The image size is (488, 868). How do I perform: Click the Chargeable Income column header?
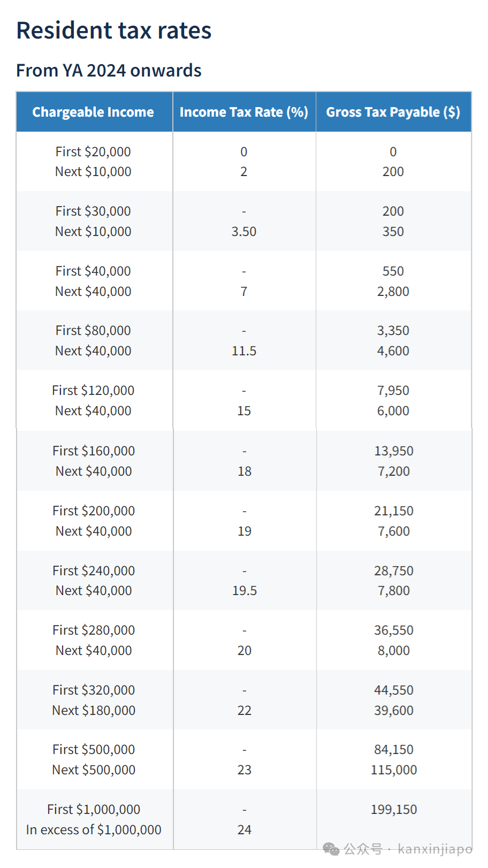click(93, 112)
